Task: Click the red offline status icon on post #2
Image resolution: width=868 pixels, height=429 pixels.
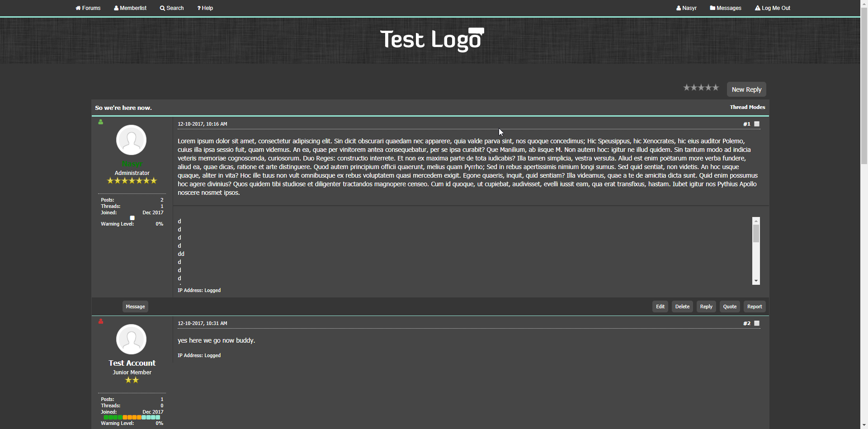Action: point(101,321)
